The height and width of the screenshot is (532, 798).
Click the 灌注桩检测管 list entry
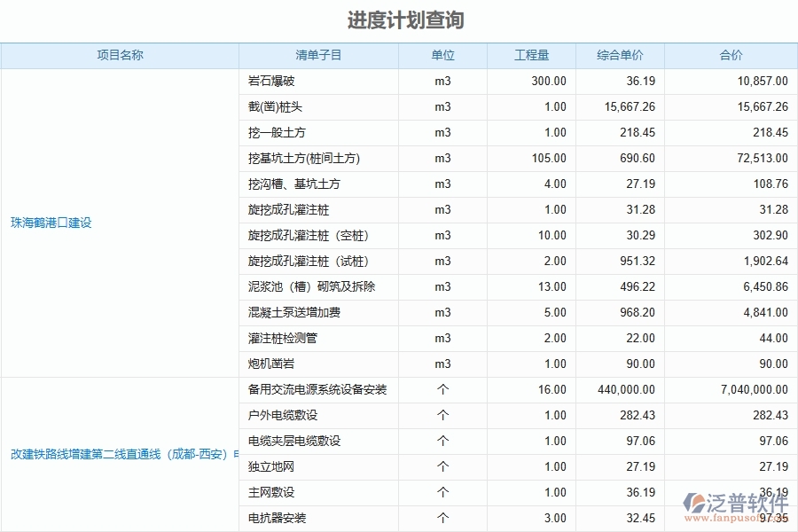point(284,338)
